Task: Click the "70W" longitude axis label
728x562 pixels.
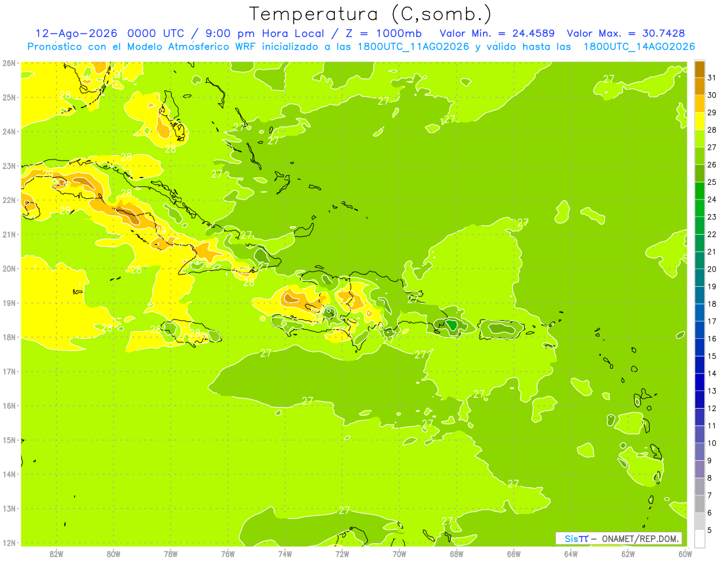Action: [x=399, y=554]
